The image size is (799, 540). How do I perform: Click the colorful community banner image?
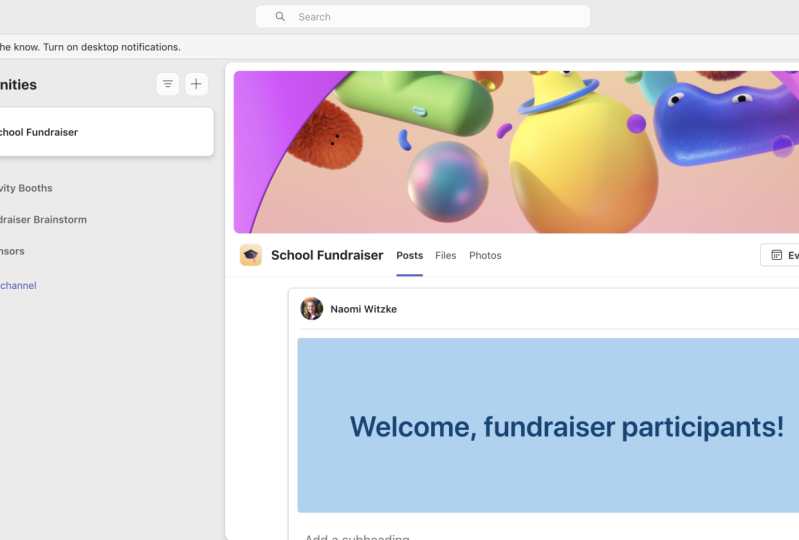(x=516, y=152)
